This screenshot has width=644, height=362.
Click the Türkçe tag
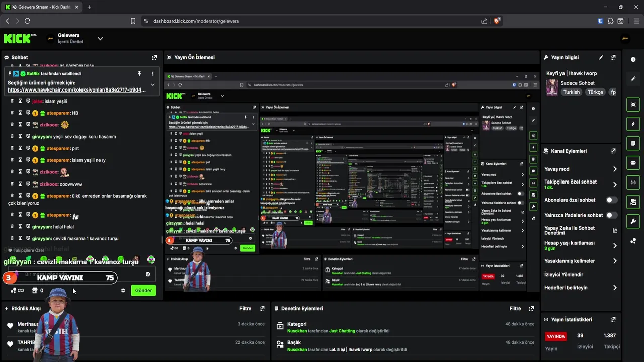pos(595,92)
